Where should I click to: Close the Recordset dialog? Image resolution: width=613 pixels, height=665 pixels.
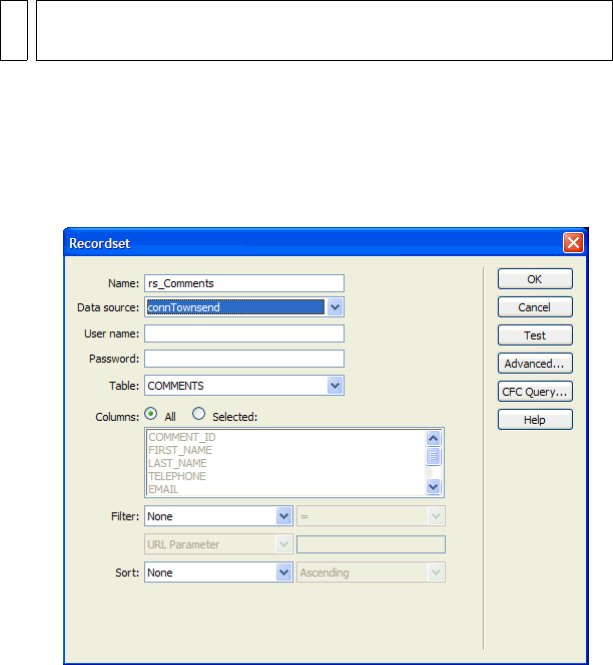(x=573, y=243)
